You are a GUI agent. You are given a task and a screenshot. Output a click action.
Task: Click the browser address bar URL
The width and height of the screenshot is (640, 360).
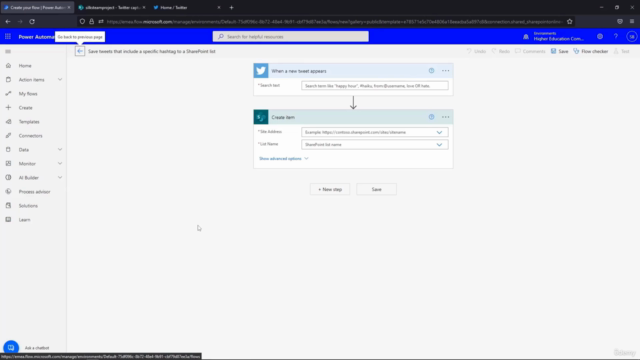[334, 22]
